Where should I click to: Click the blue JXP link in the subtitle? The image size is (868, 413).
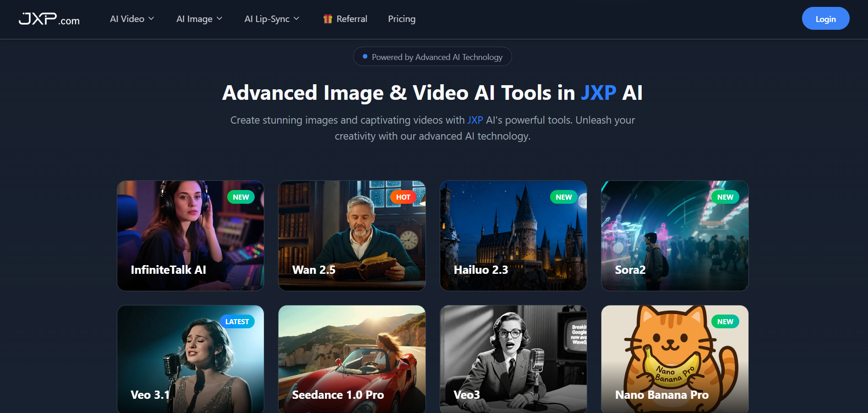tap(475, 120)
